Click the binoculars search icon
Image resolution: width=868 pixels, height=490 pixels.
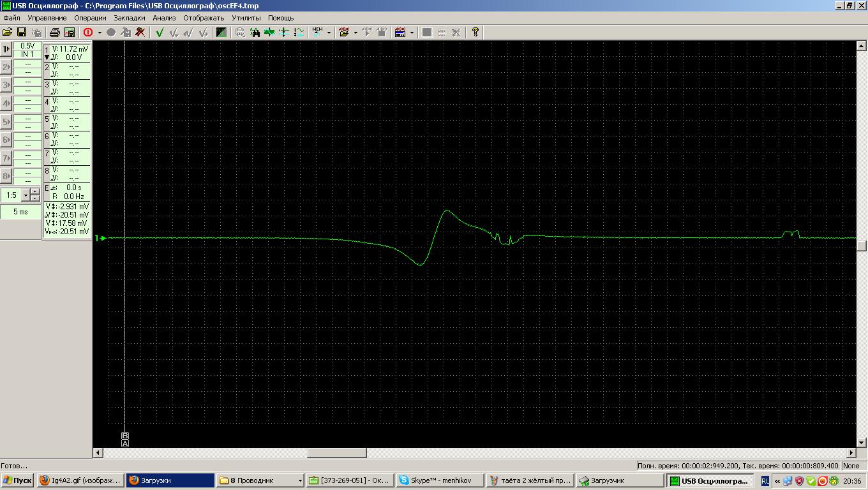(255, 32)
